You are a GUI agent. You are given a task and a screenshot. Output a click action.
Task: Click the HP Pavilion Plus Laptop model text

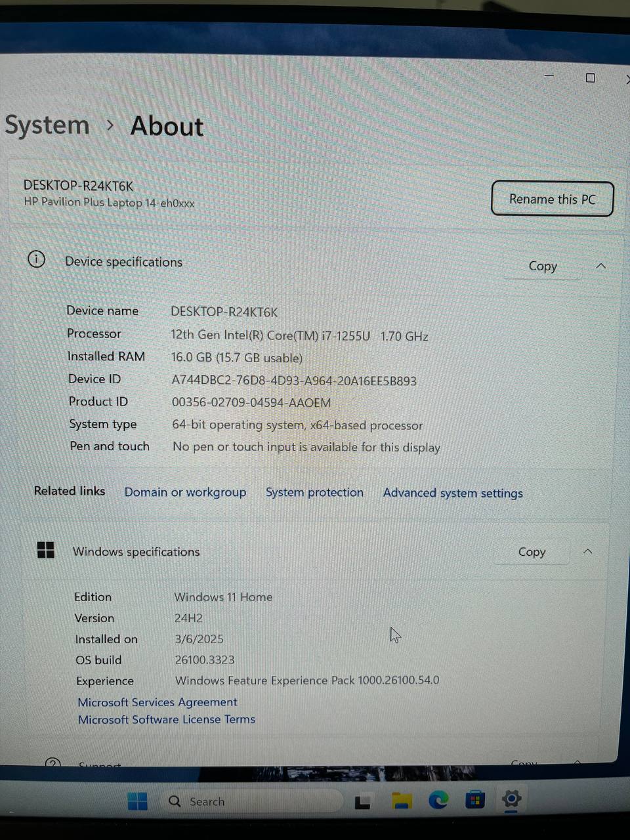pyautogui.click(x=109, y=202)
